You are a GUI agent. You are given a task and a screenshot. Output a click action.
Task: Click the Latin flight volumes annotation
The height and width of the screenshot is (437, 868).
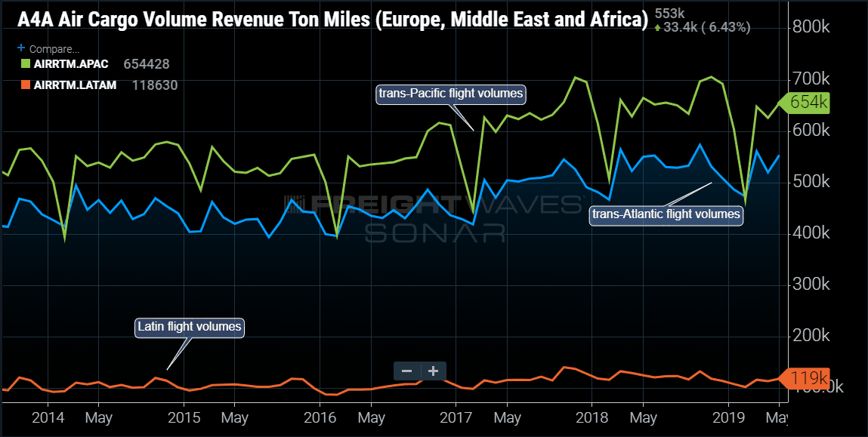pos(190,327)
